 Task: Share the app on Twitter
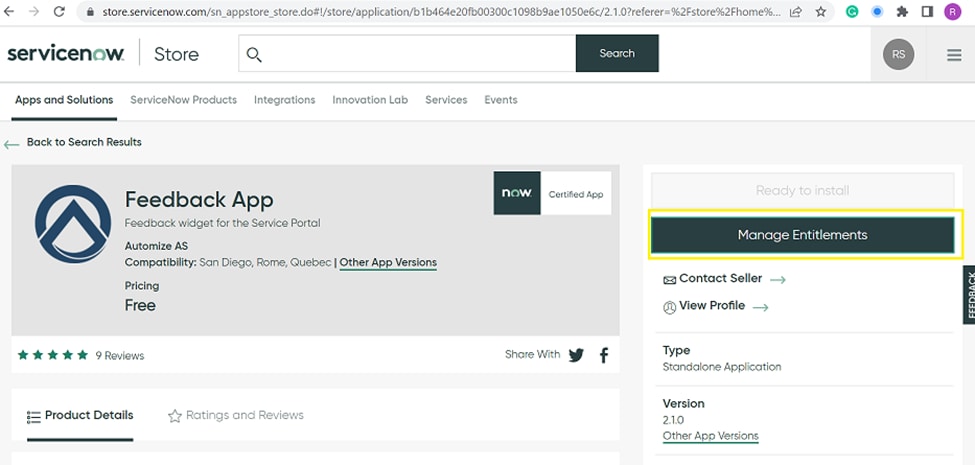[576, 355]
